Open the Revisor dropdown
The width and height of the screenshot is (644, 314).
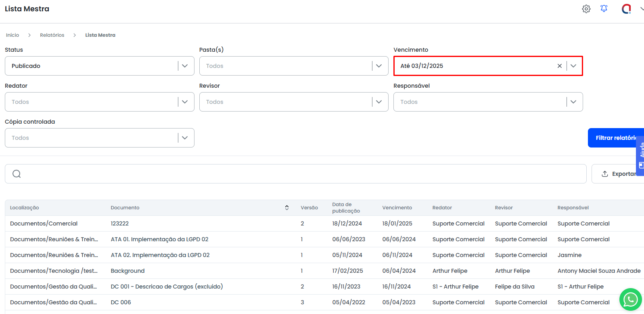click(x=379, y=102)
